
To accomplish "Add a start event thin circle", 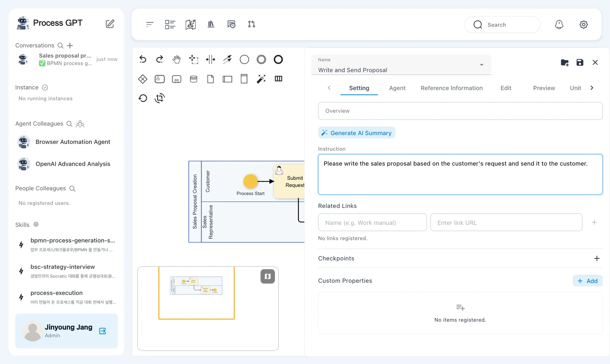I will click(x=244, y=59).
